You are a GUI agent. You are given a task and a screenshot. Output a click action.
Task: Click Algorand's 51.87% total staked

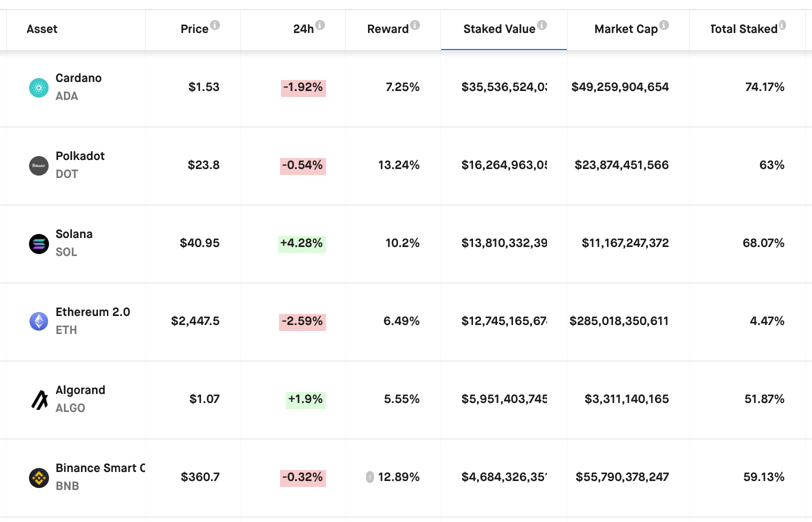point(764,399)
